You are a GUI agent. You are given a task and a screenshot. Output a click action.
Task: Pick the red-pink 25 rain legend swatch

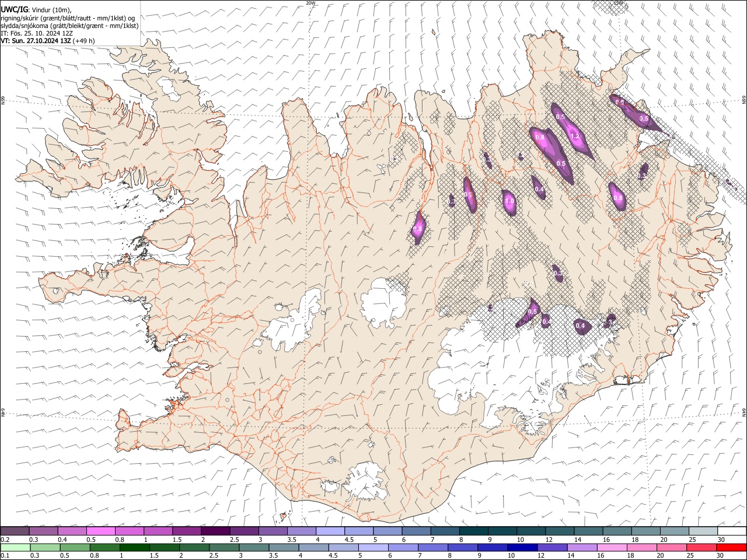pos(701,547)
